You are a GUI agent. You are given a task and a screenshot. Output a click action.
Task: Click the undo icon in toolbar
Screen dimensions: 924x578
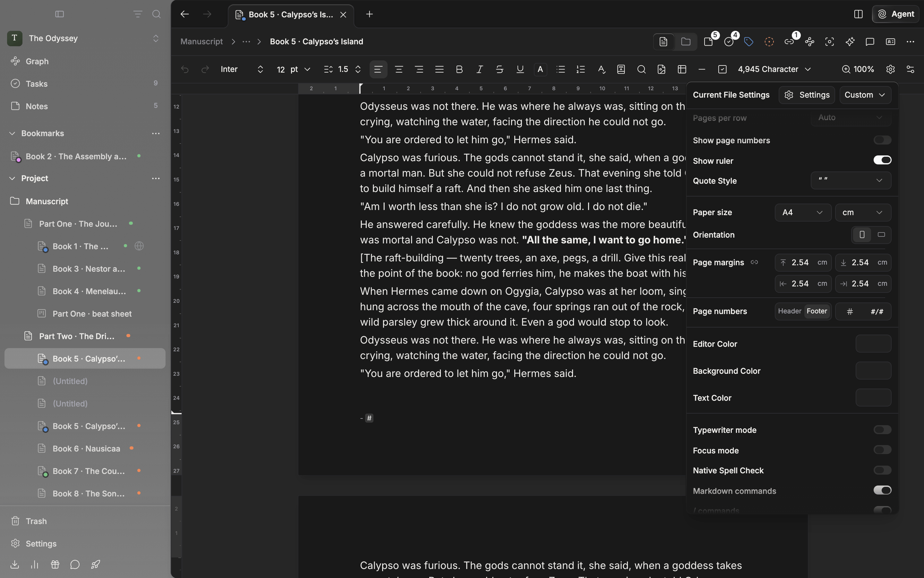click(x=185, y=69)
